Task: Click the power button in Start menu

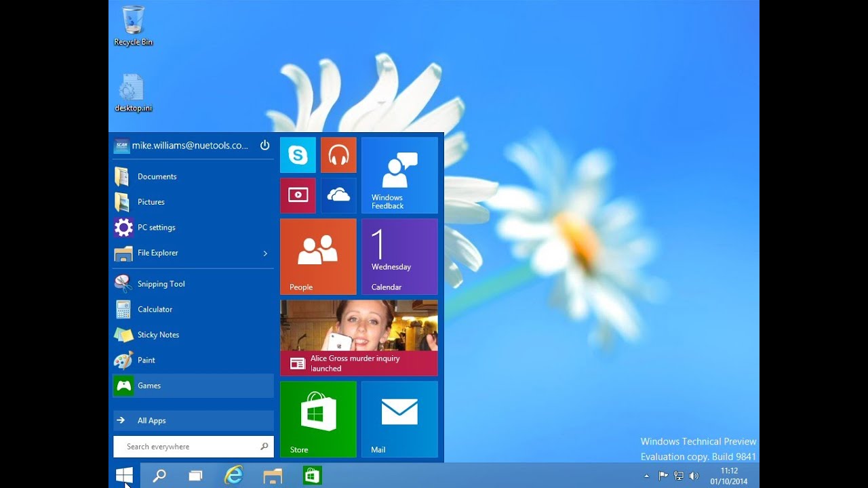Action: [264, 145]
